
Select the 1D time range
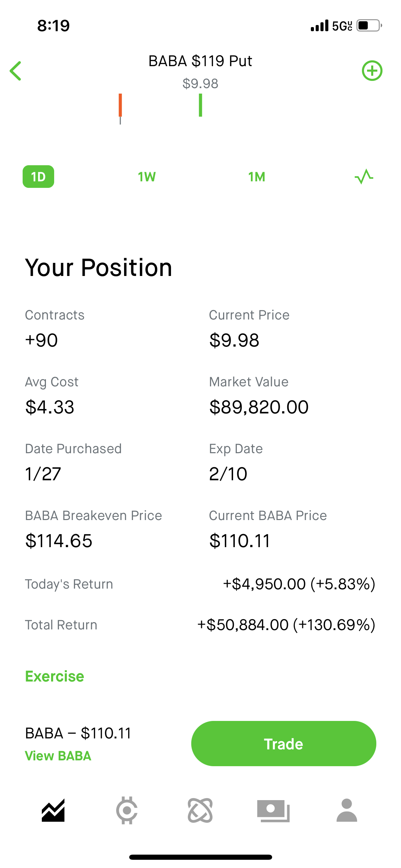(38, 177)
